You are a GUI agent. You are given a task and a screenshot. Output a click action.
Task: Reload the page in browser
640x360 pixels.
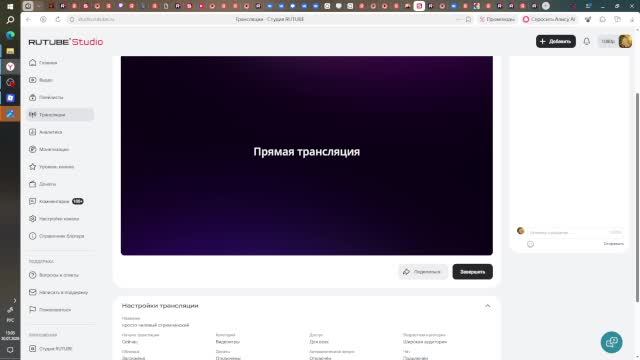58,19
